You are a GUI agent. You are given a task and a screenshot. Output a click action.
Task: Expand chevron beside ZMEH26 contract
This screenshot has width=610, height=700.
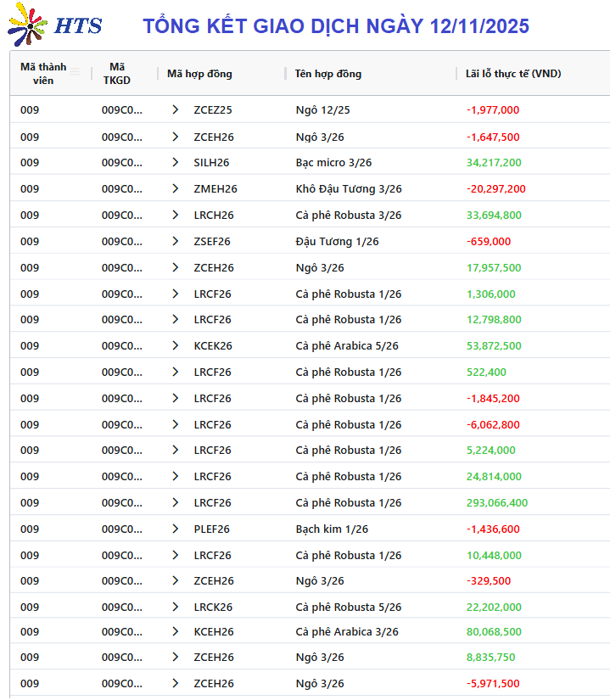[x=176, y=188]
